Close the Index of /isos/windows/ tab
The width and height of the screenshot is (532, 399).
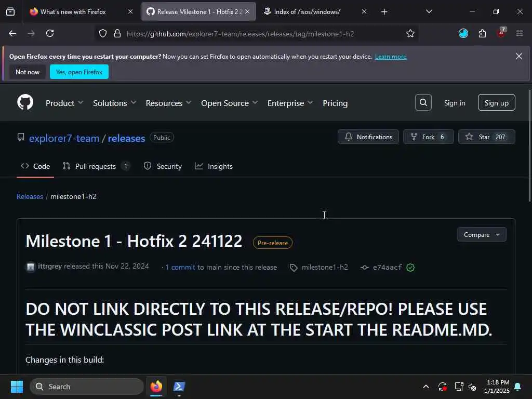point(364,11)
